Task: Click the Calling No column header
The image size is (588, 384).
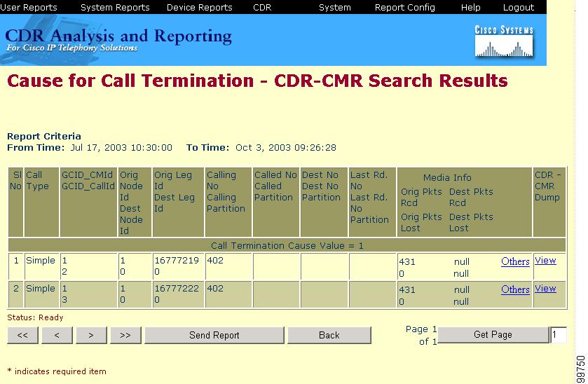Action: pos(228,202)
